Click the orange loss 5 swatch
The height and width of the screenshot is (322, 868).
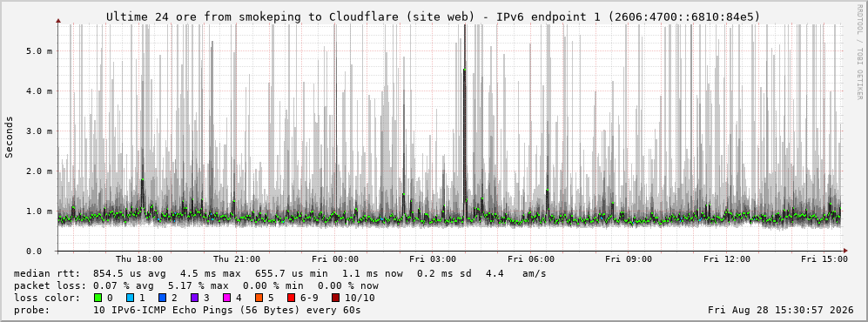(x=259, y=298)
